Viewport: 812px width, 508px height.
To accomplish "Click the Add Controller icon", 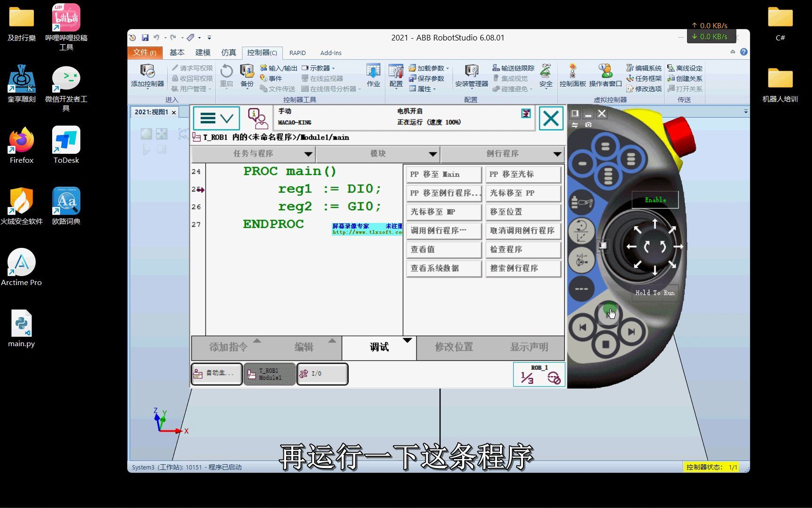I will click(148, 76).
